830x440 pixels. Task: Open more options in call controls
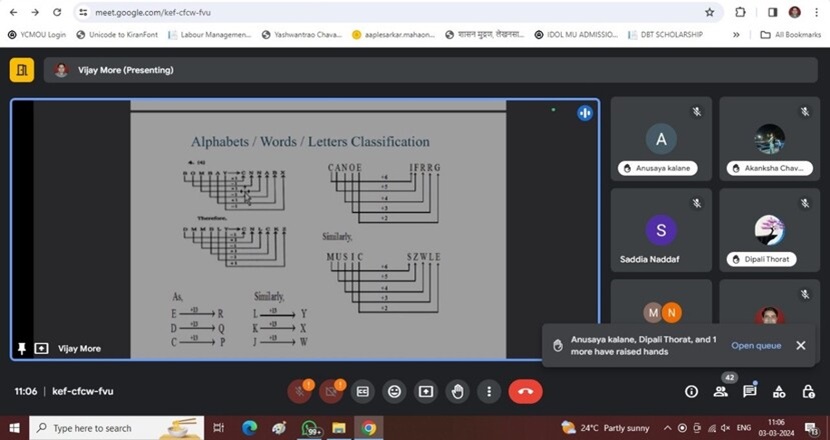pos(489,391)
